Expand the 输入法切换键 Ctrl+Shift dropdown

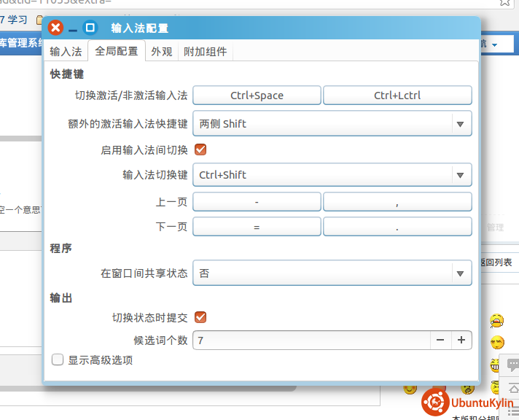click(332, 175)
